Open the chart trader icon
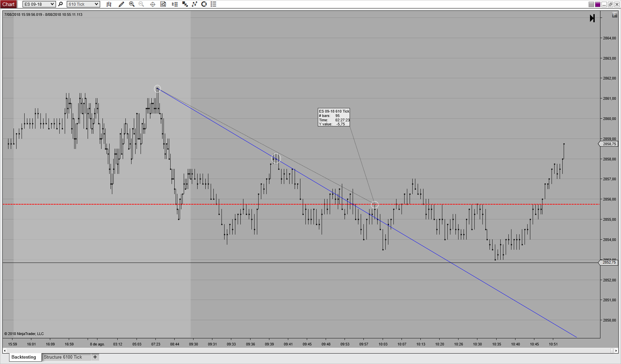This screenshot has height=364, width=621. [175, 4]
